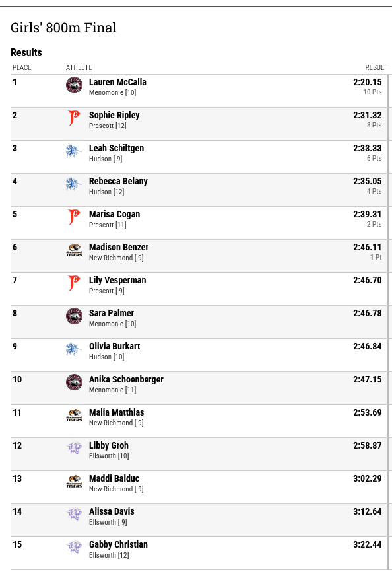Click Menomonie logo beside Lauren McCalla
392x580 pixels.
point(74,85)
